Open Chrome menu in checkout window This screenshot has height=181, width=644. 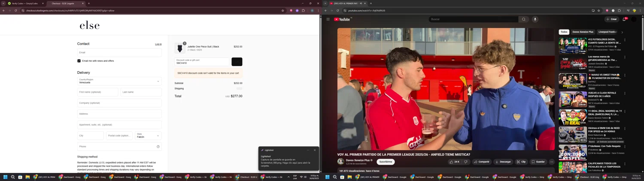click(x=318, y=10)
